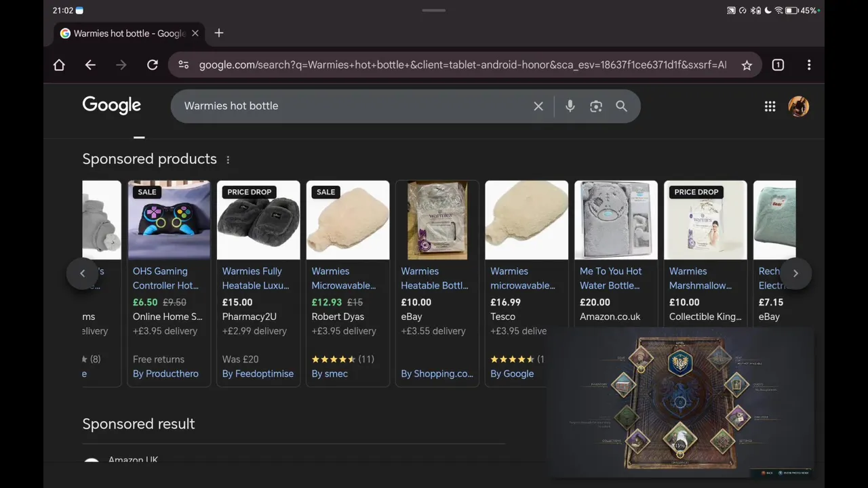Open Warmies Marshmallow product image
Screen dimensions: 868x488
click(x=706, y=220)
